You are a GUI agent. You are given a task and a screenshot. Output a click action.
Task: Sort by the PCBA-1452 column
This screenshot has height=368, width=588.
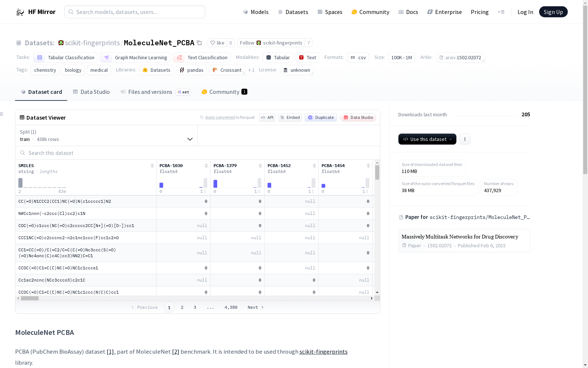tap(314, 166)
